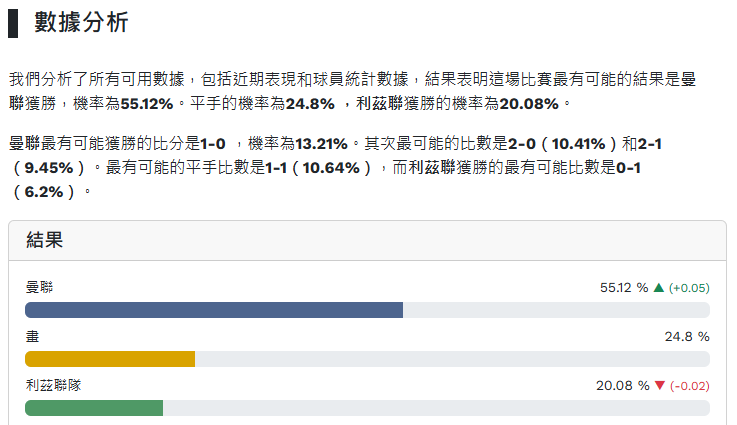This screenshot has height=425, width=737.
Task: Click the 結果 panel header
Action: (45, 240)
